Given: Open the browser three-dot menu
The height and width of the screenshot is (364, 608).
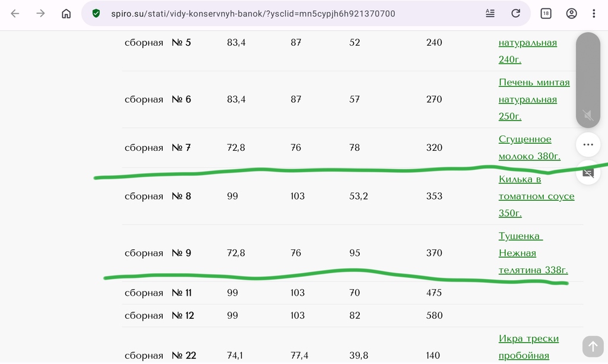Looking at the screenshot, I should (x=594, y=14).
